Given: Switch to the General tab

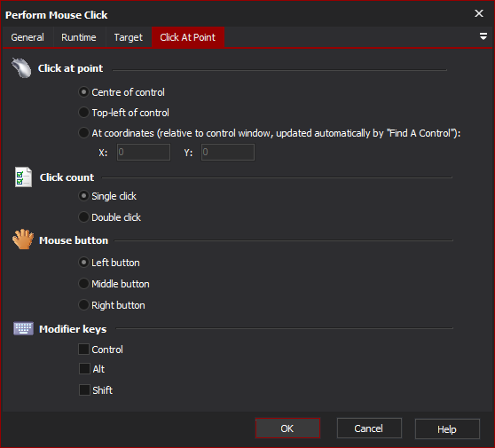Looking at the screenshot, I should click(27, 37).
